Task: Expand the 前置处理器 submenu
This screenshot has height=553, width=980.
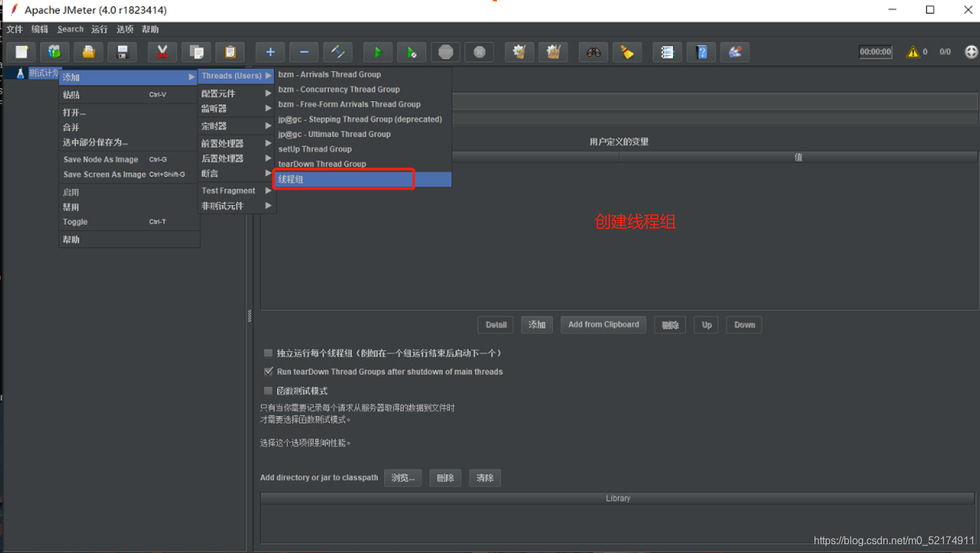Action: [x=236, y=143]
